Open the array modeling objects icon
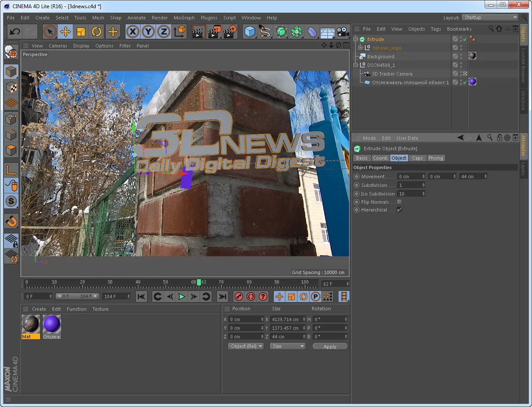Image resolution: width=532 pixels, height=407 pixels. coord(297,32)
